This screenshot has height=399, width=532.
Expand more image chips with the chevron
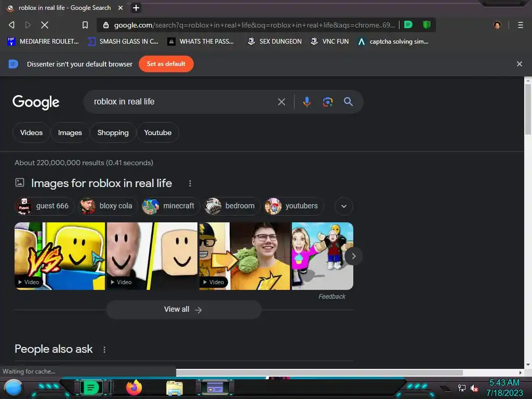[x=344, y=206]
